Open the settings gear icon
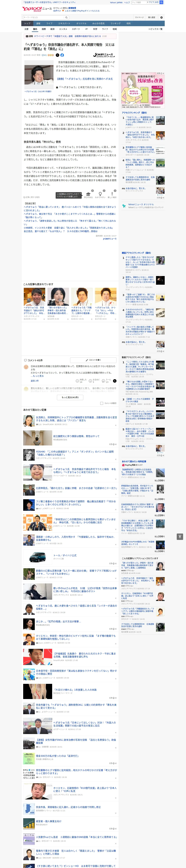 click(x=161, y=17)
